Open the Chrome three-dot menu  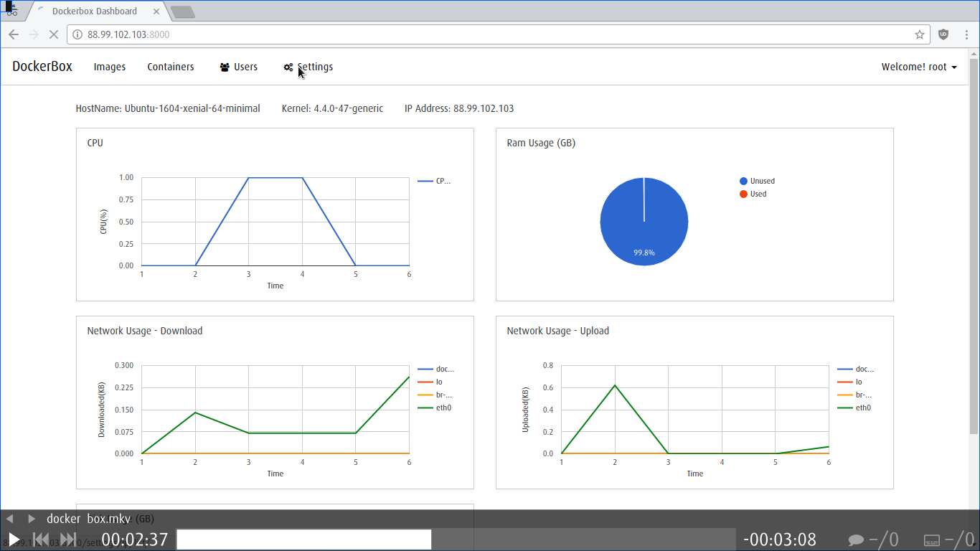pos(965,34)
